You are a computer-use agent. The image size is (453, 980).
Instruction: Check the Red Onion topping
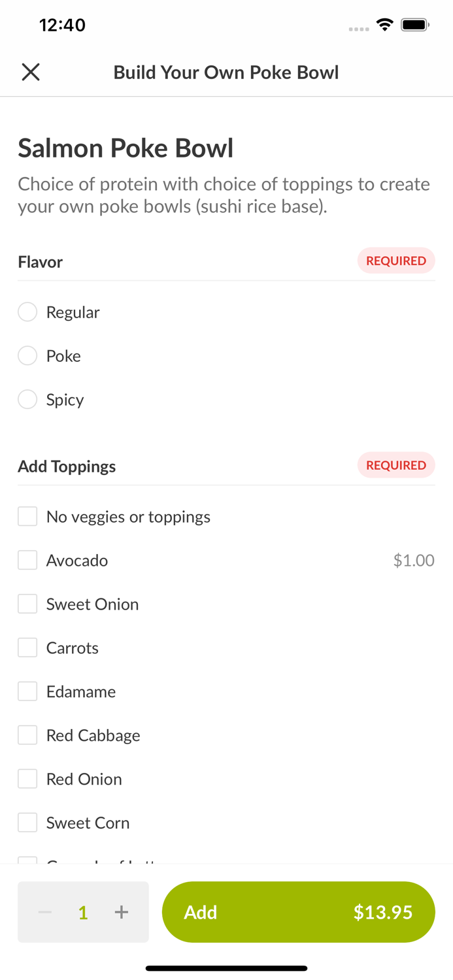(27, 778)
